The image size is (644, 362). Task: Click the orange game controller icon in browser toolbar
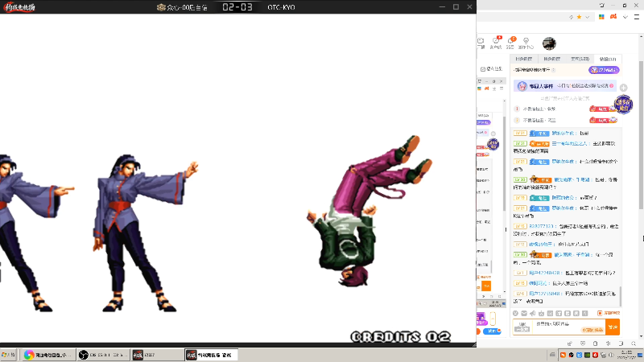pos(613,17)
